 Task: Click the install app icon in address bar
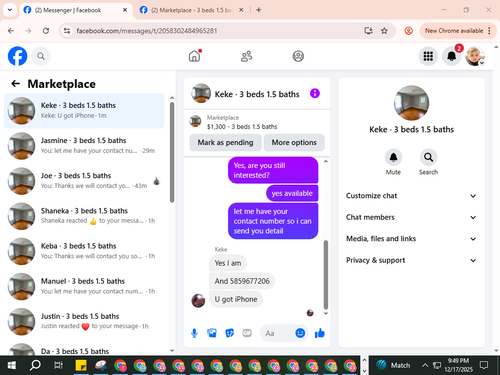[x=368, y=31]
